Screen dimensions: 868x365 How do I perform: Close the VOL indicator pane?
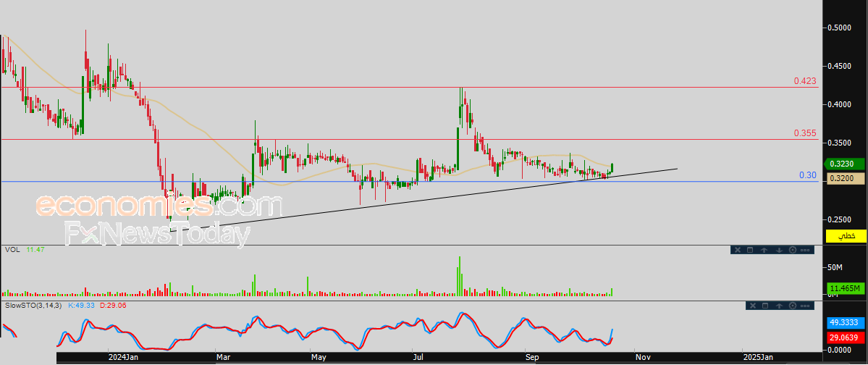[x=737, y=250]
